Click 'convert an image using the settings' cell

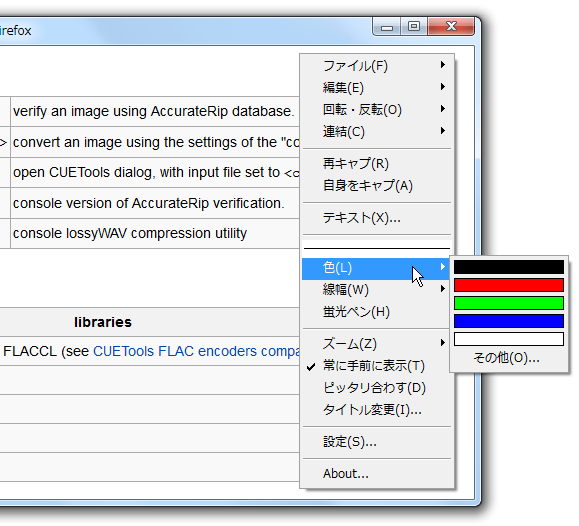[156, 142]
